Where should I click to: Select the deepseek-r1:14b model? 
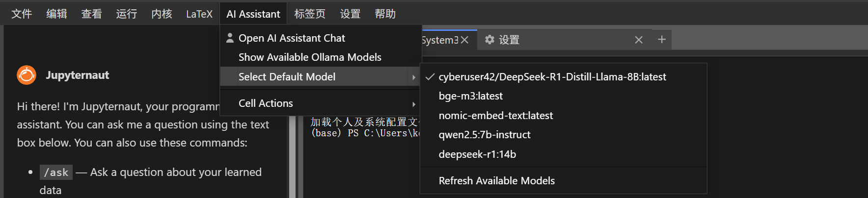coord(564,154)
